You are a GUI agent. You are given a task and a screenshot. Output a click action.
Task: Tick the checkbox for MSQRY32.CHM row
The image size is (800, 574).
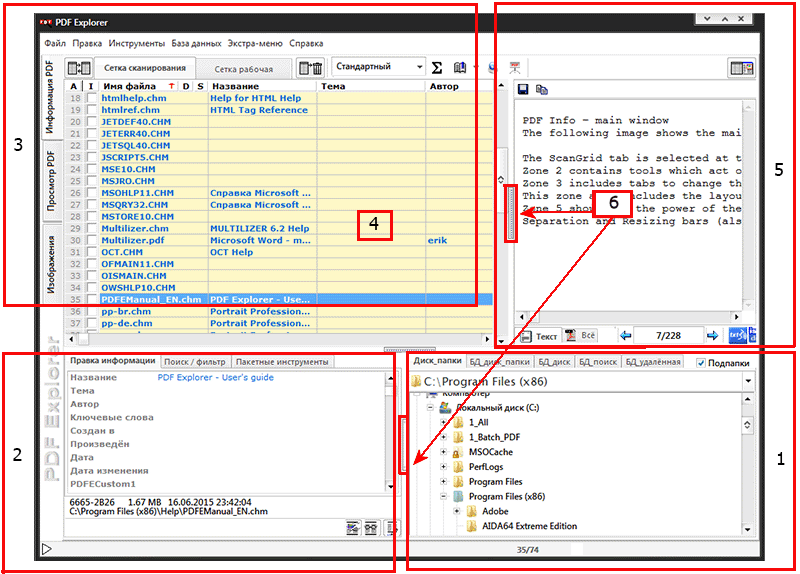pos(91,205)
